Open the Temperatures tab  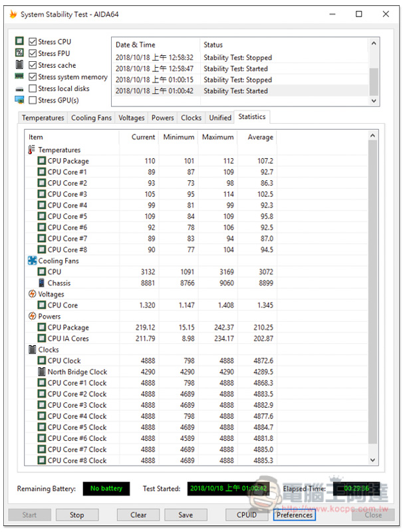[43, 118]
